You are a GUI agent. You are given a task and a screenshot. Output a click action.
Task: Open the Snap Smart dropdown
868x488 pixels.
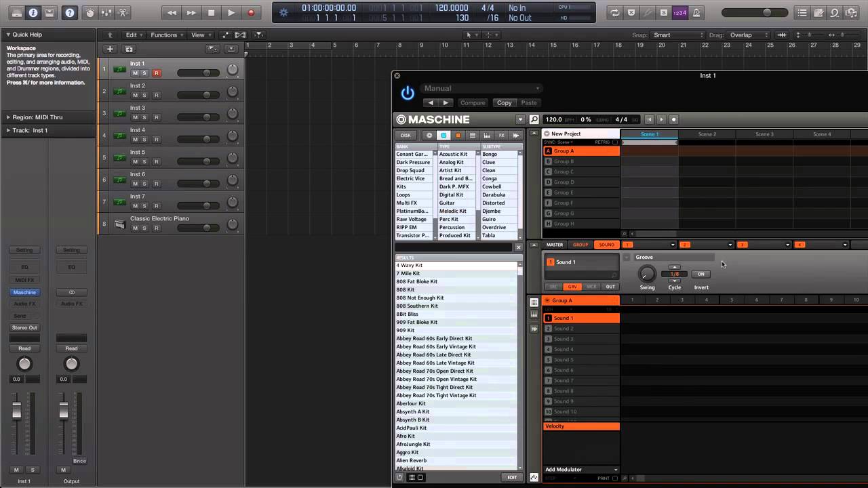tap(677, 35)
